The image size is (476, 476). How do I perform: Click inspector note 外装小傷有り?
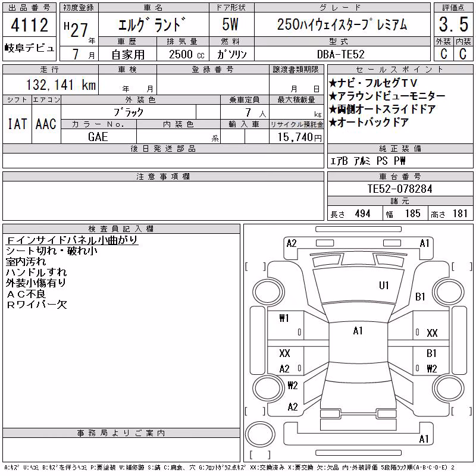pyautogui.click(x=36, y=283)
